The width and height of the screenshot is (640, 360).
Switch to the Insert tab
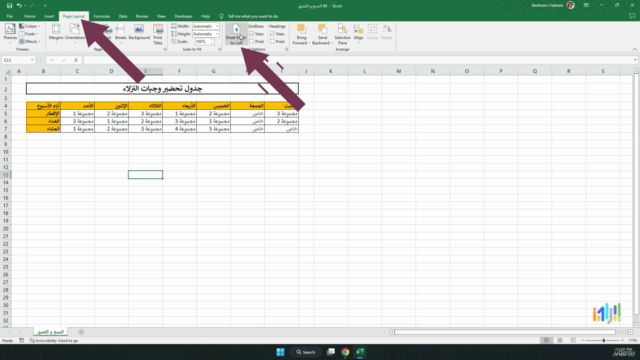[49, 16]
